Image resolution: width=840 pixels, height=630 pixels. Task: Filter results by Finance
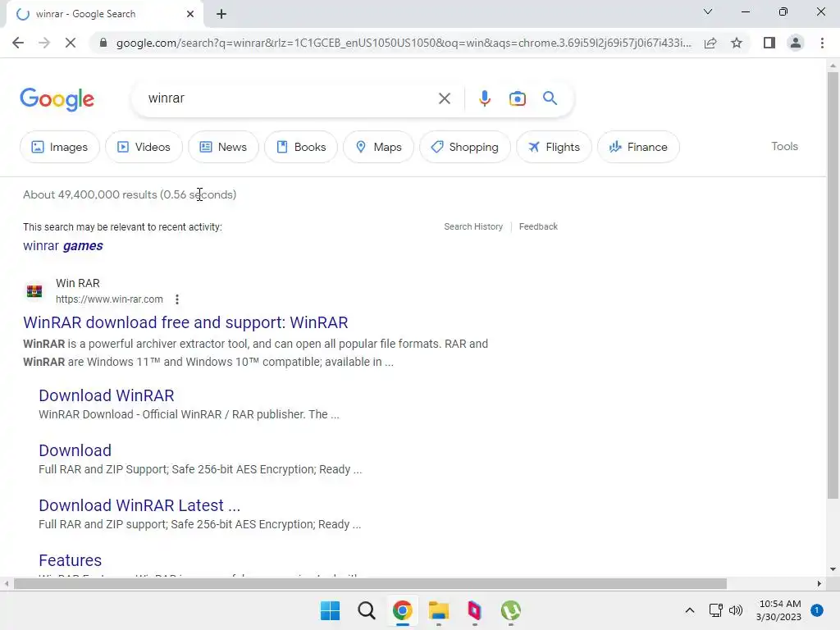point(638,147)
